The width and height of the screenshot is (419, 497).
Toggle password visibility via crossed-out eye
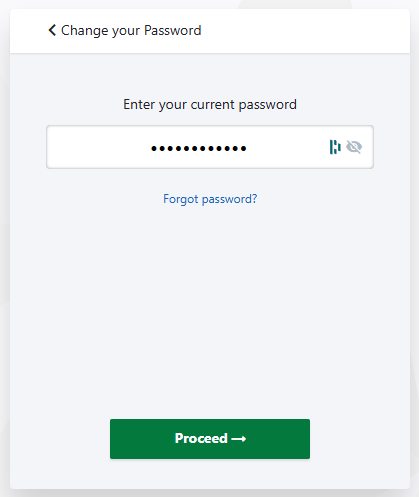click(x=354, y=147)
